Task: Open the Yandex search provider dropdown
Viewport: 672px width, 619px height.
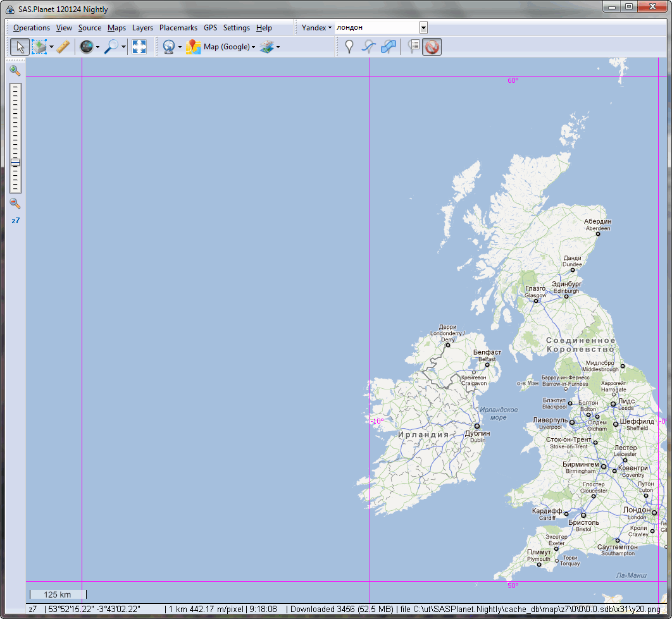Action: 316,28
